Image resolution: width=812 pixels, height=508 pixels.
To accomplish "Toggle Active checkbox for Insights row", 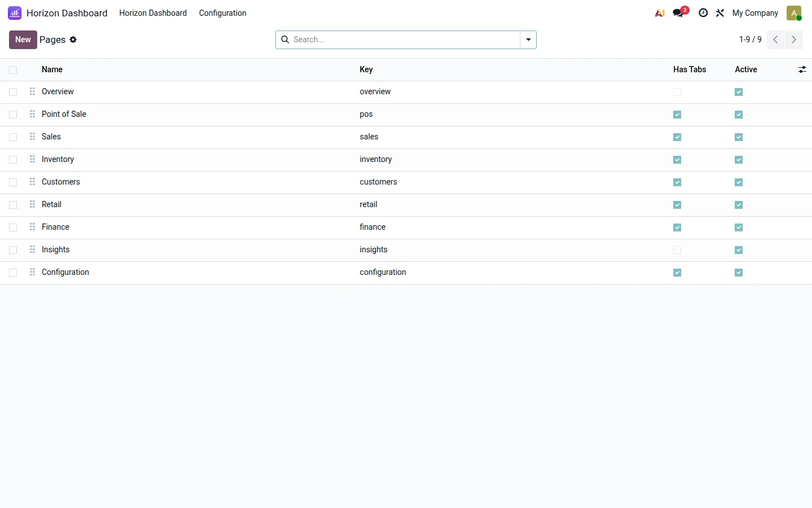I will coord(739,250).
